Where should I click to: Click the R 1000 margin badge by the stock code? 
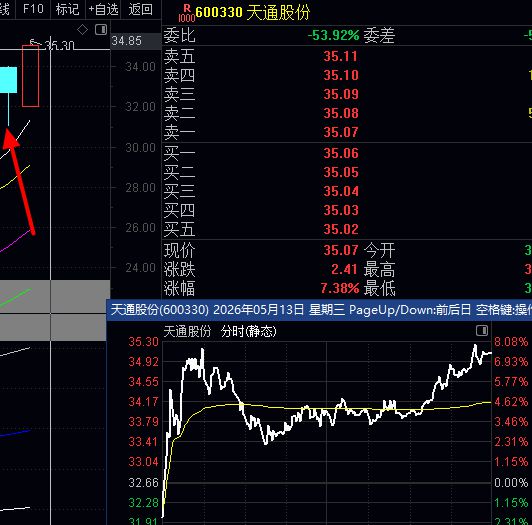187,13
